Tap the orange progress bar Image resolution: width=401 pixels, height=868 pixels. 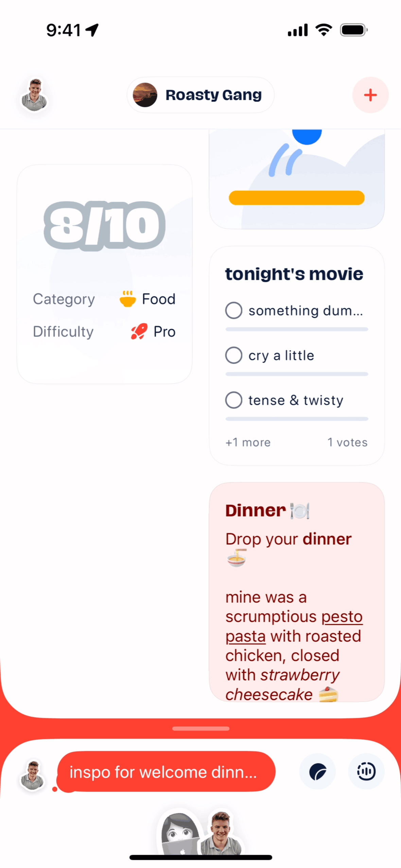(x=296, y=198)
